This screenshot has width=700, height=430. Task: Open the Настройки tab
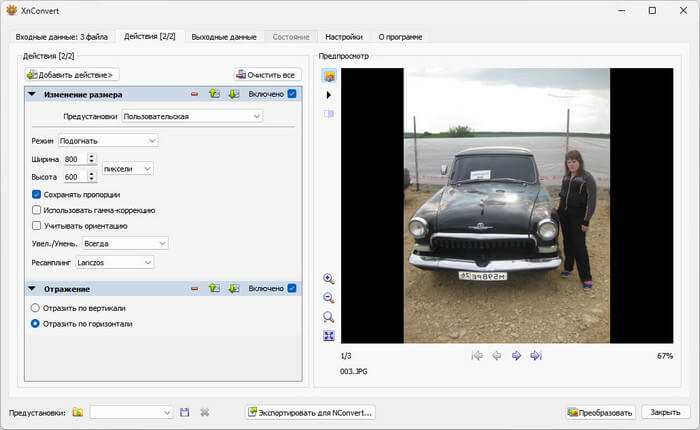[343, 37]
